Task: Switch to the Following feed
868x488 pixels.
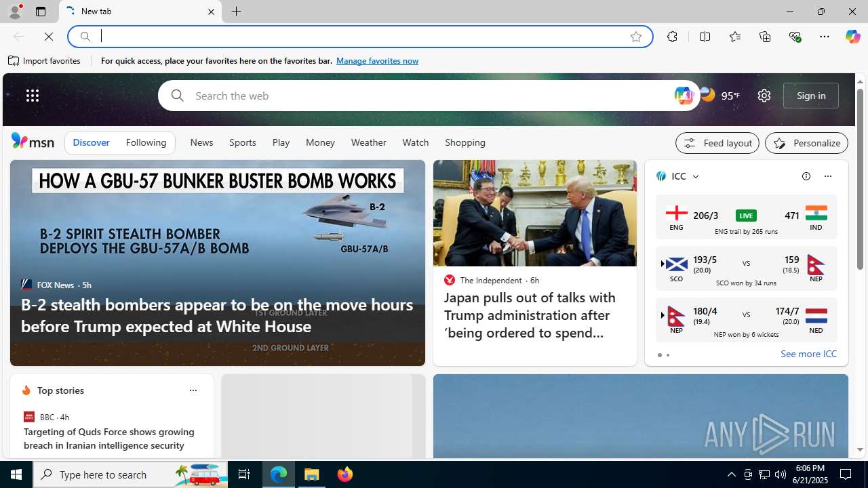Action: coord(146,143)
